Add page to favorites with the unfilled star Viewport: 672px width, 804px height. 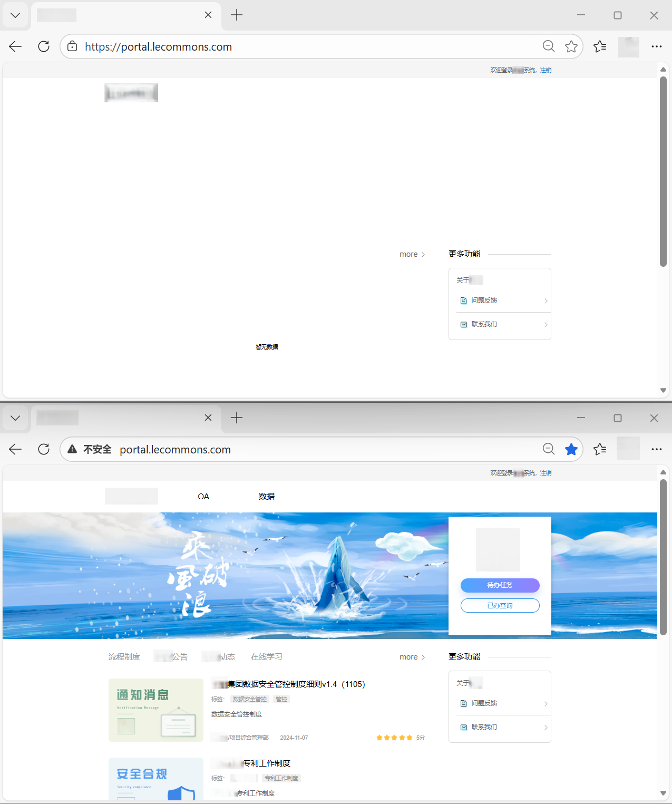571,46
